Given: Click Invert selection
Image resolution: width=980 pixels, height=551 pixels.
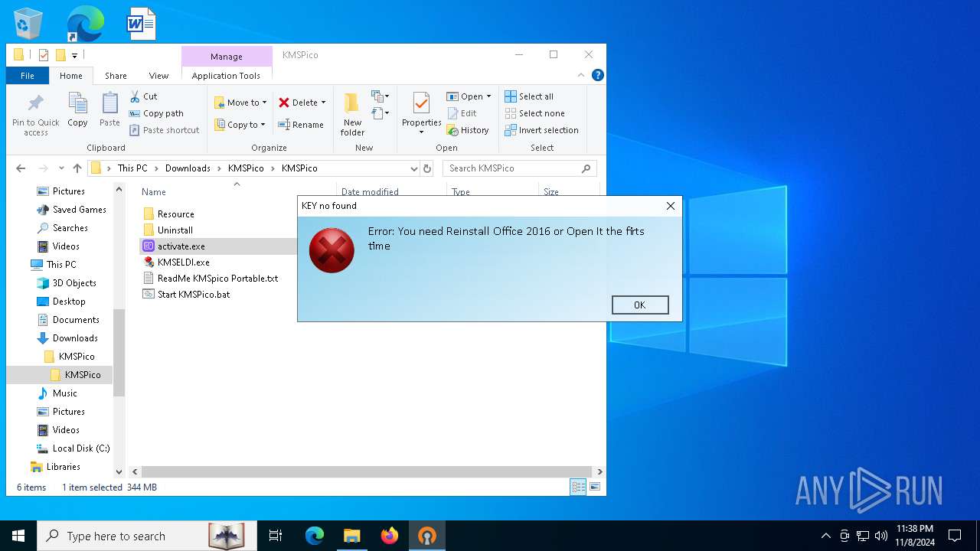Looking at the screenshot, I should 541,130.
